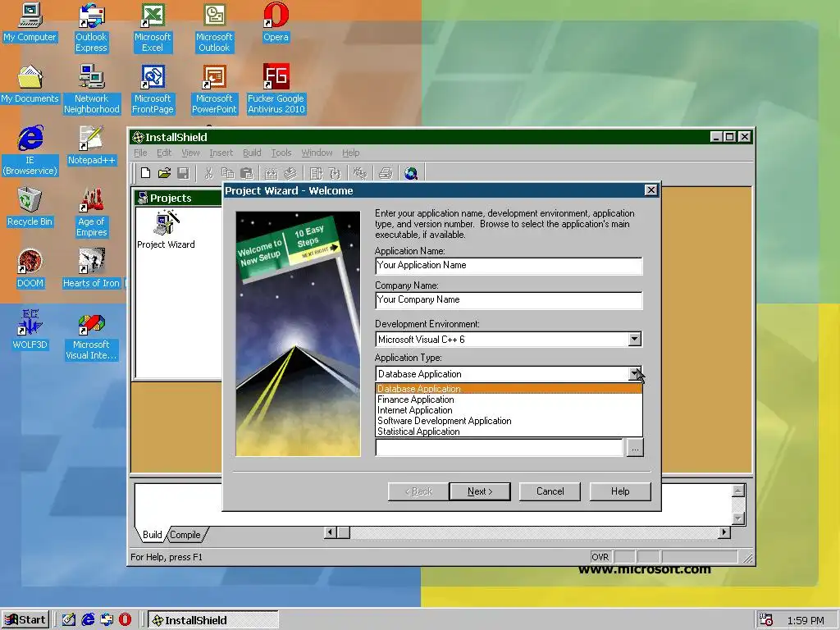Open Microsoft Visual InterDev desktop shortcut
The image size is (840, 630).
coord(92,336)
